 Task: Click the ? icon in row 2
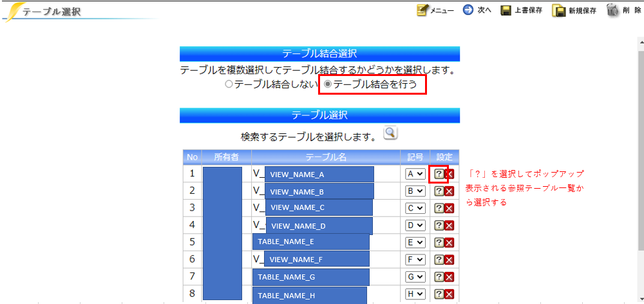(439, 191)
